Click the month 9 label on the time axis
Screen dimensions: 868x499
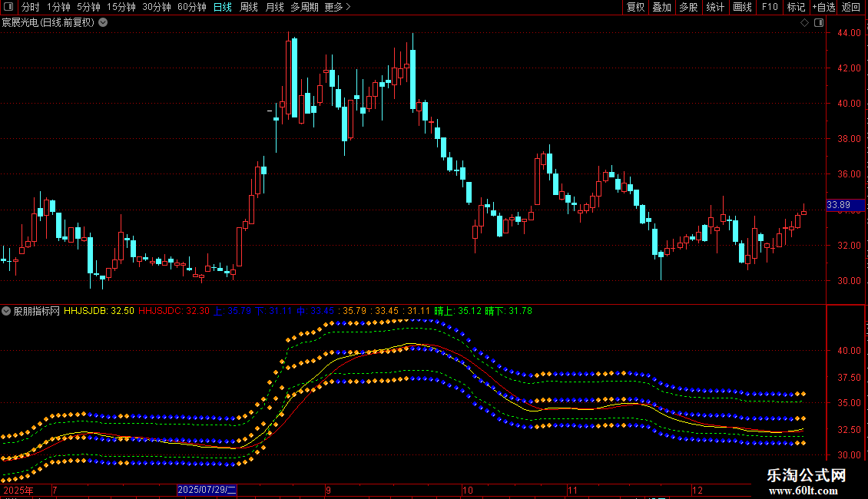(x=328, y=490)
